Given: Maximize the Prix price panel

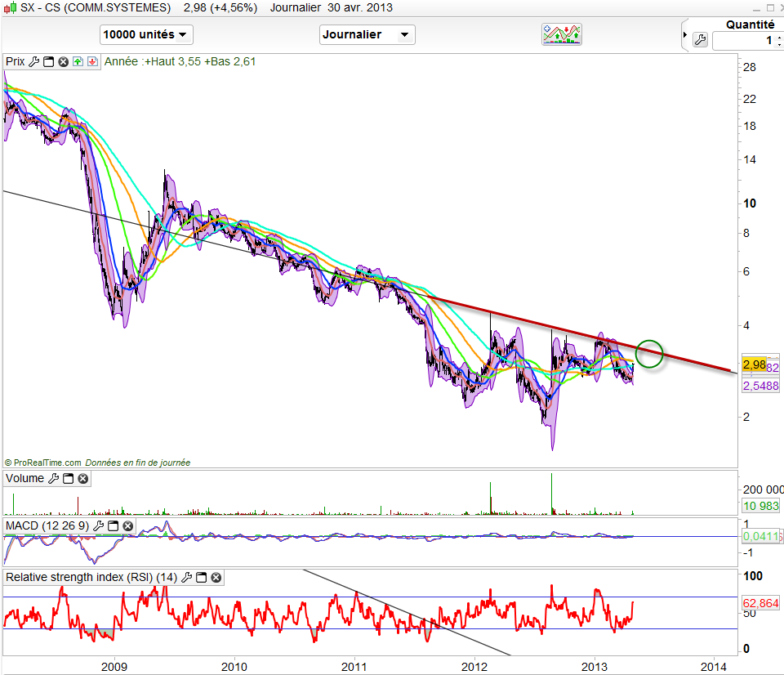Looking at the screenshot, I should click(48, 61).
